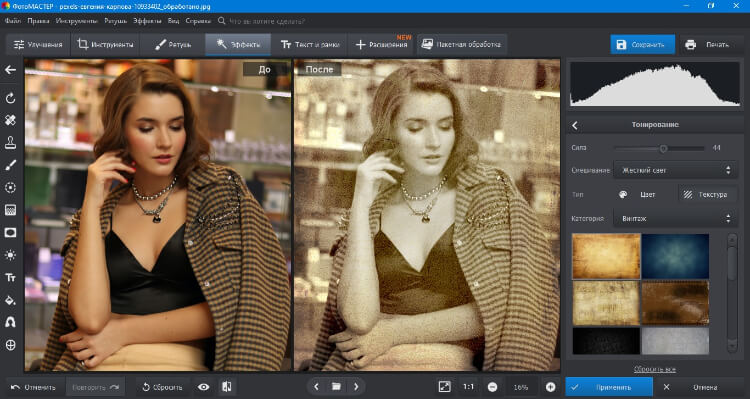Click the Повторить redo button
750x399 pixels.
(x=95, y=387)
